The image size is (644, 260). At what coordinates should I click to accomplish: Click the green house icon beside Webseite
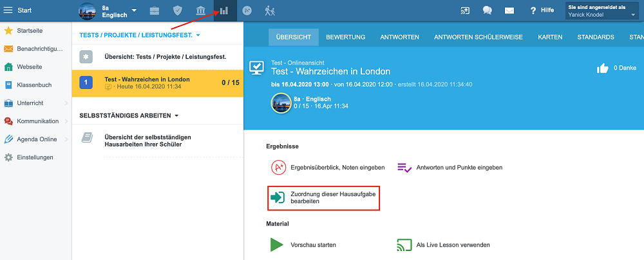coord(8,66)
